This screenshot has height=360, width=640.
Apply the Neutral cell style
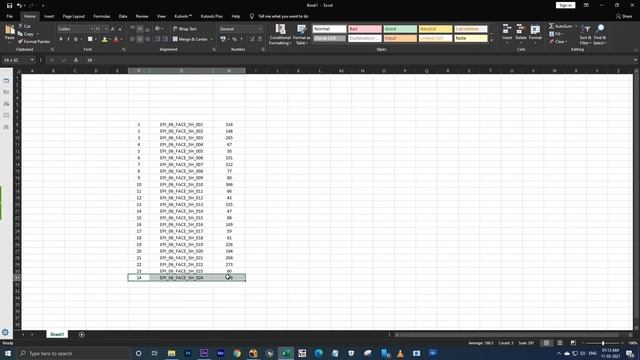click(435, 29)
